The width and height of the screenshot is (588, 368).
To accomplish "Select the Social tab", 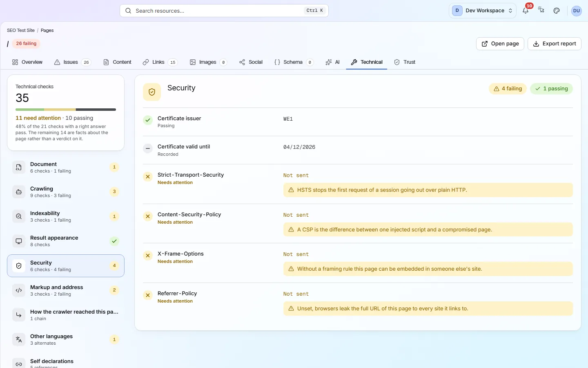I will click(251, 62).
